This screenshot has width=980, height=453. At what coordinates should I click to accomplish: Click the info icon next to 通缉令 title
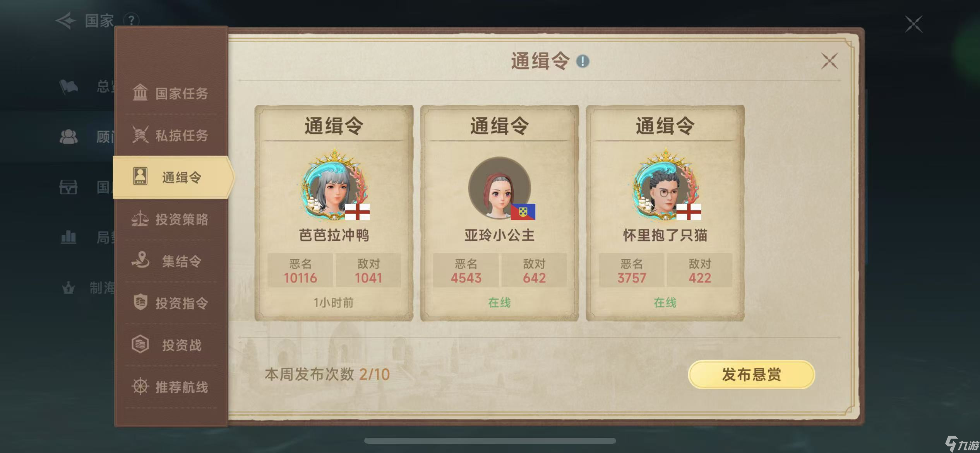pos(583,61)
